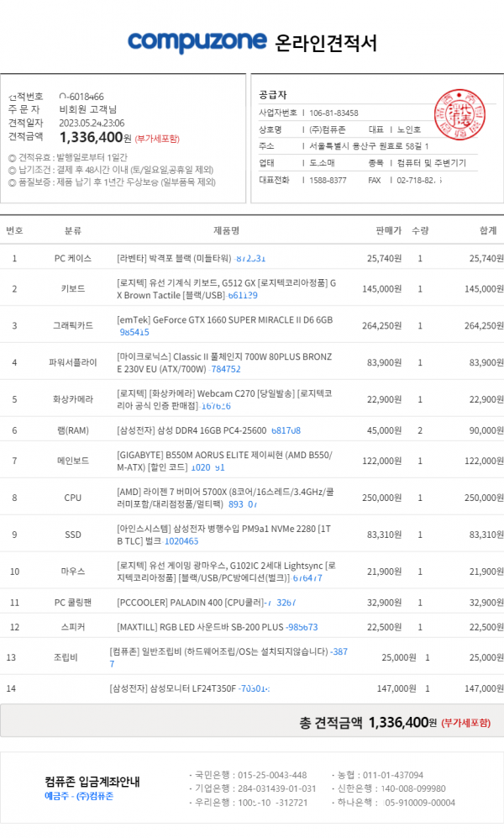Viewport: 504px width, 838px height.
Task: Click the Webcam C270 product name
Action: 224,399
